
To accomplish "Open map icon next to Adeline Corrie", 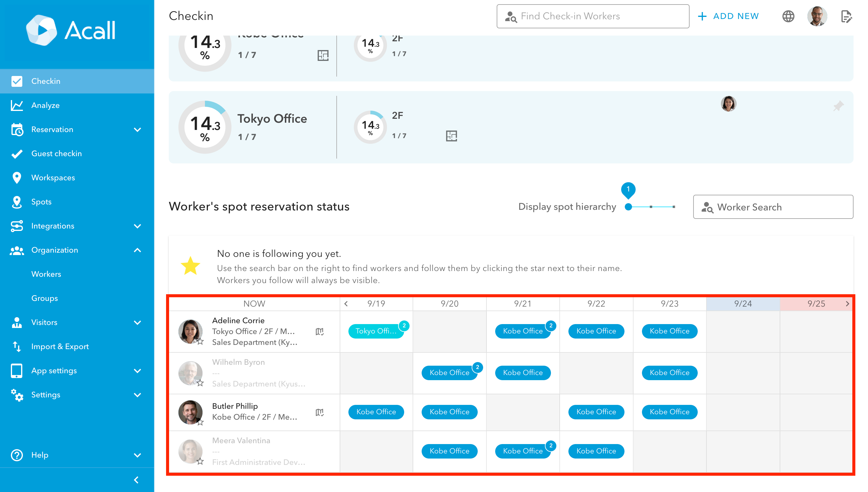I will 319,332.
